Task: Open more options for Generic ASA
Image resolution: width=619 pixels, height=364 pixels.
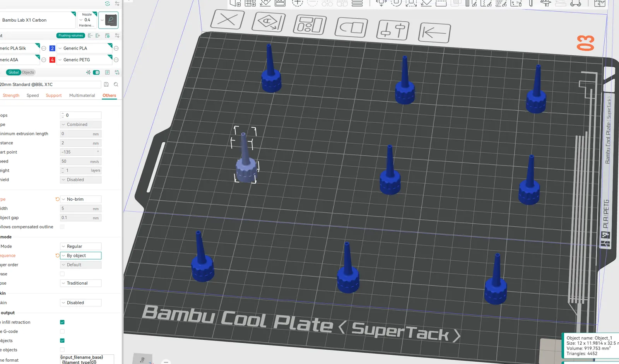Action: 44,60
